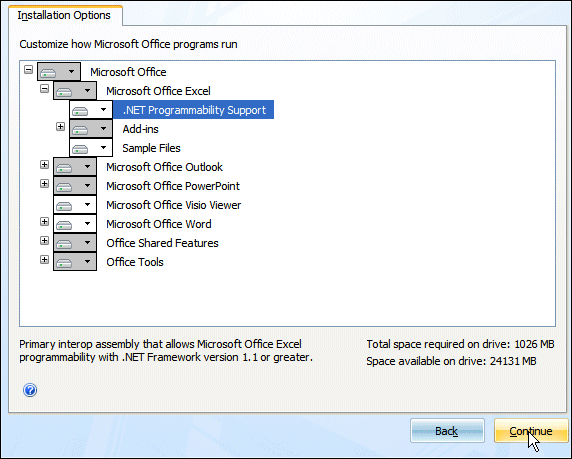Expand the Add-ins node
This screenshot has height=459, width=572.
coord(61,127)
